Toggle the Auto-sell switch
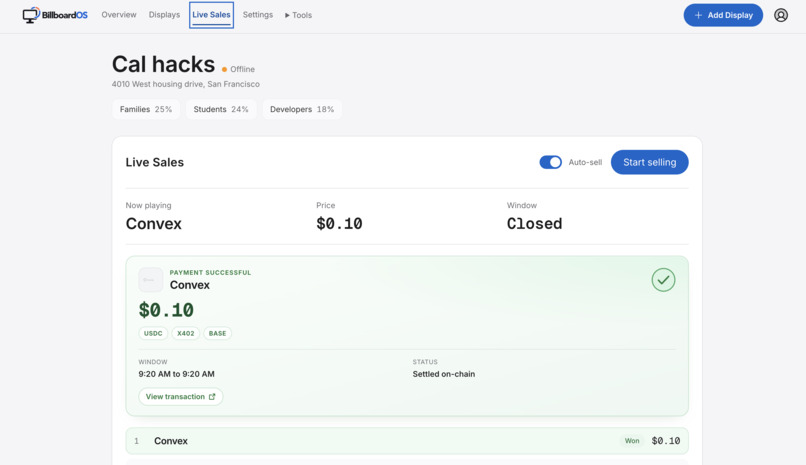The image size is (806, 465). click(x=550, y=162)
